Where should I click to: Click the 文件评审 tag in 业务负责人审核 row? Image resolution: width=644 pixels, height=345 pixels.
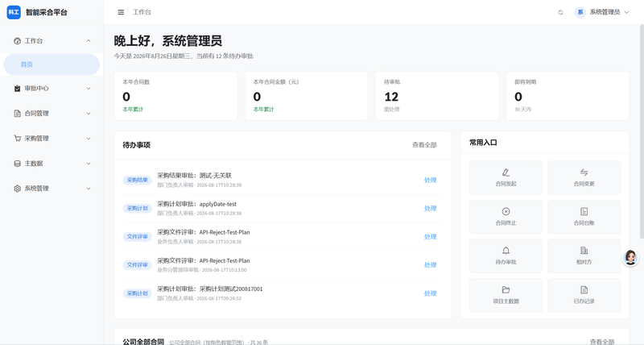click(x=137, y=237)
